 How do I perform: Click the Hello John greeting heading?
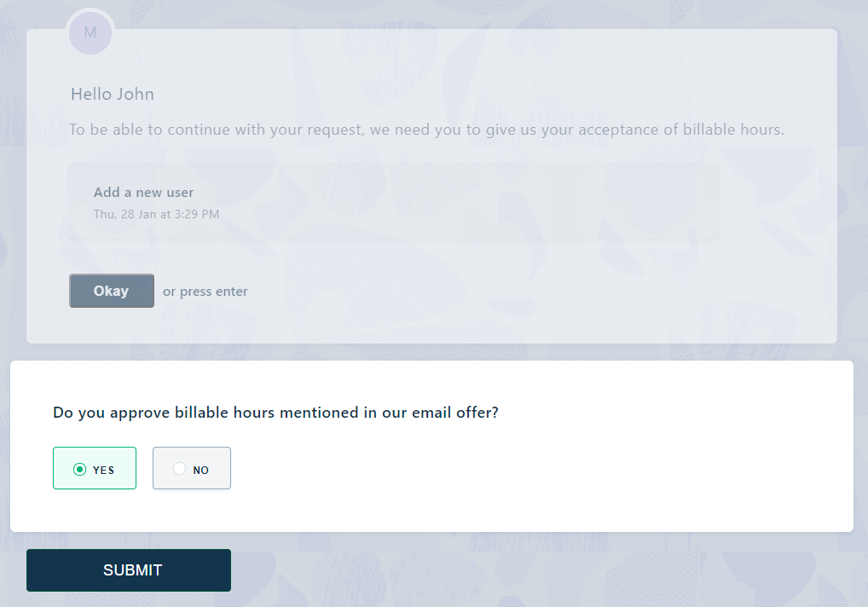point(112,94)
